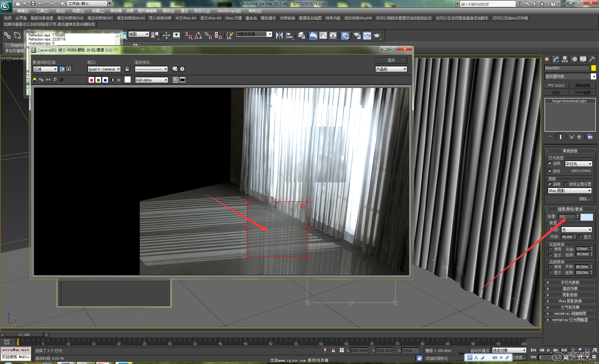Toggle the Percent Snap icon

(x=208, y=36)
